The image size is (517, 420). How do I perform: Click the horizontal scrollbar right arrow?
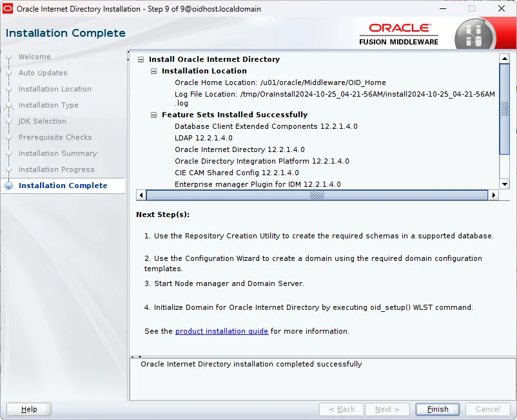pyautogui.click(x=493, y=195)
